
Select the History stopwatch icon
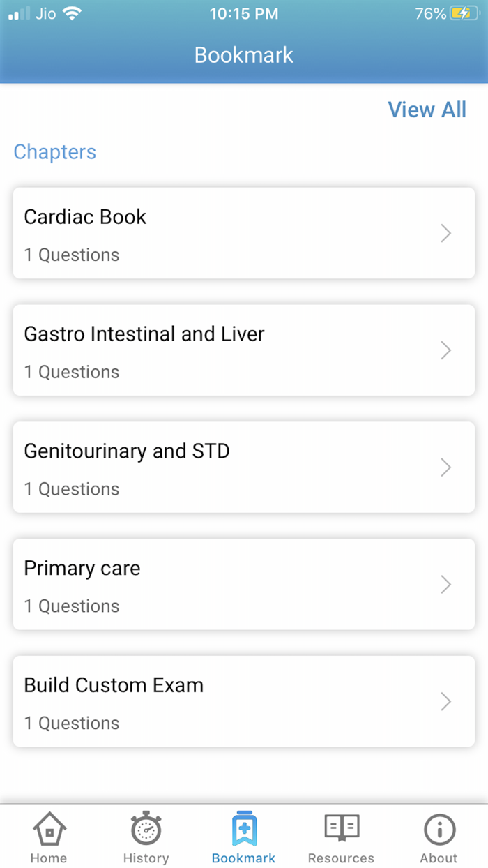pos(146,830)
